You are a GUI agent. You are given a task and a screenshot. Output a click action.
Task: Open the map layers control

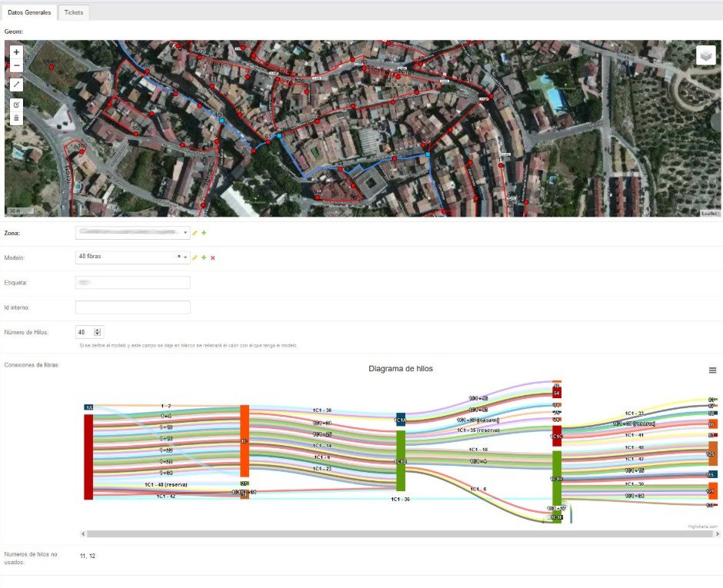[x=706, y=55]
